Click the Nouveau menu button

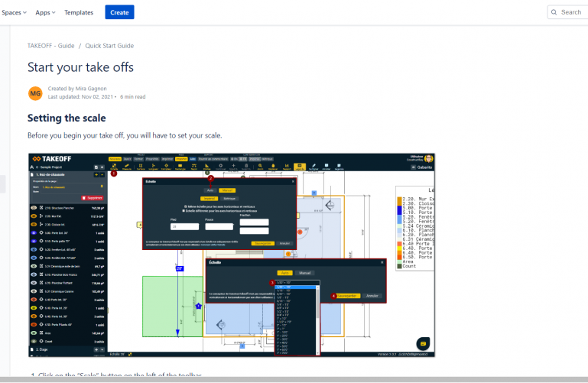click(x=115, y=159)
